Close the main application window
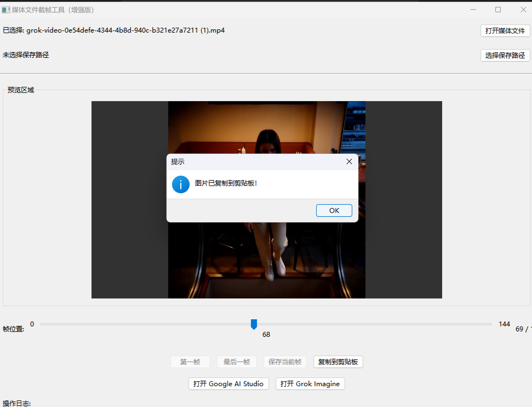This screenshot has height=407, width=532. coord(523,10)
